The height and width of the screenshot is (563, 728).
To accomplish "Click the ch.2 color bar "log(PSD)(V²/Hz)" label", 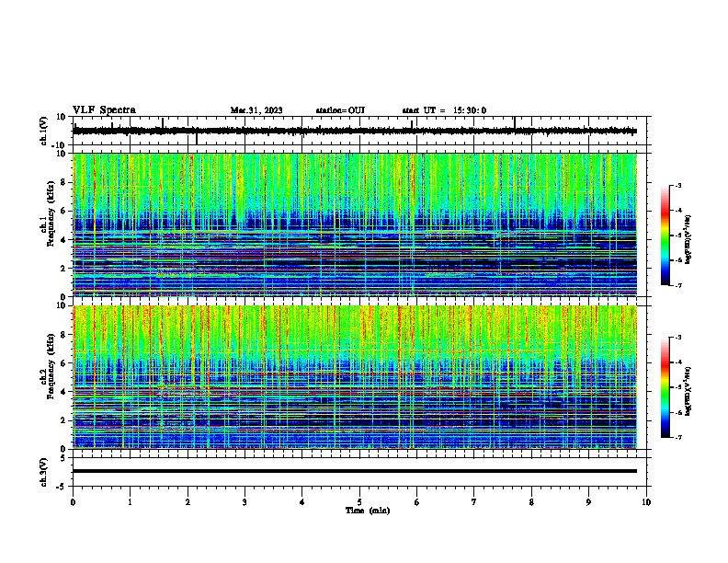I will [x=688, y=391].
